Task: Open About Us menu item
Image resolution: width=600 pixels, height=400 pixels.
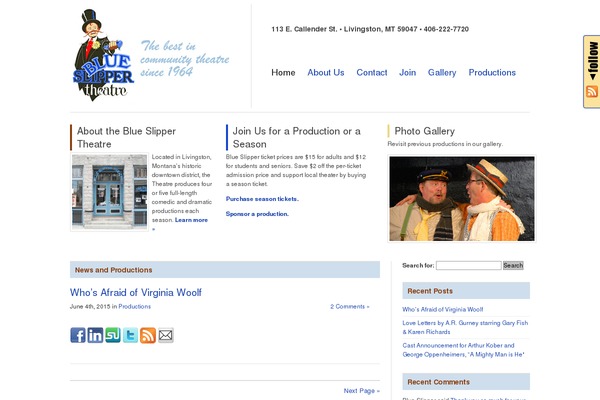Action: coord(326,73)
